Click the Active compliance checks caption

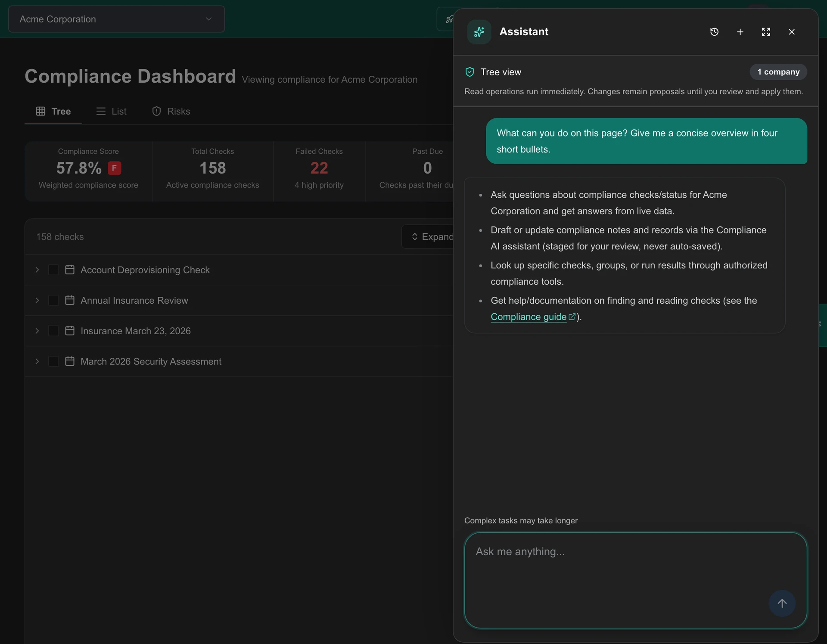click(213, 185)
